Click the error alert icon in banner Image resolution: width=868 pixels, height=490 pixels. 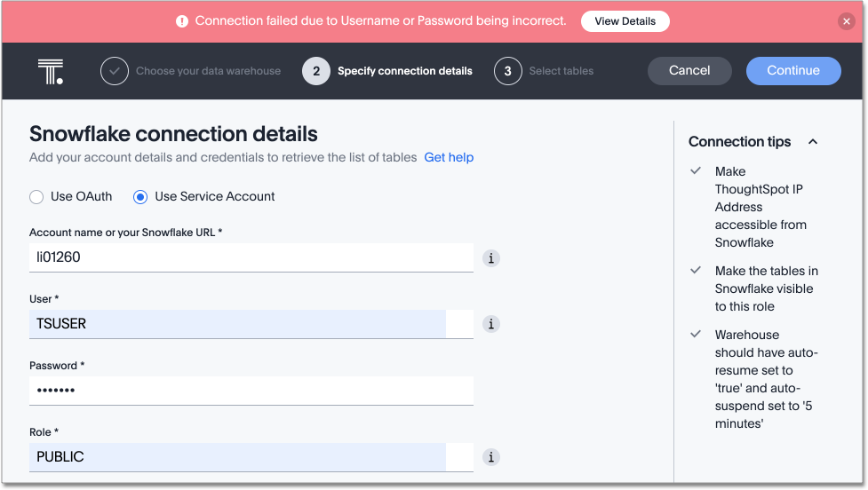click(182, 21)
